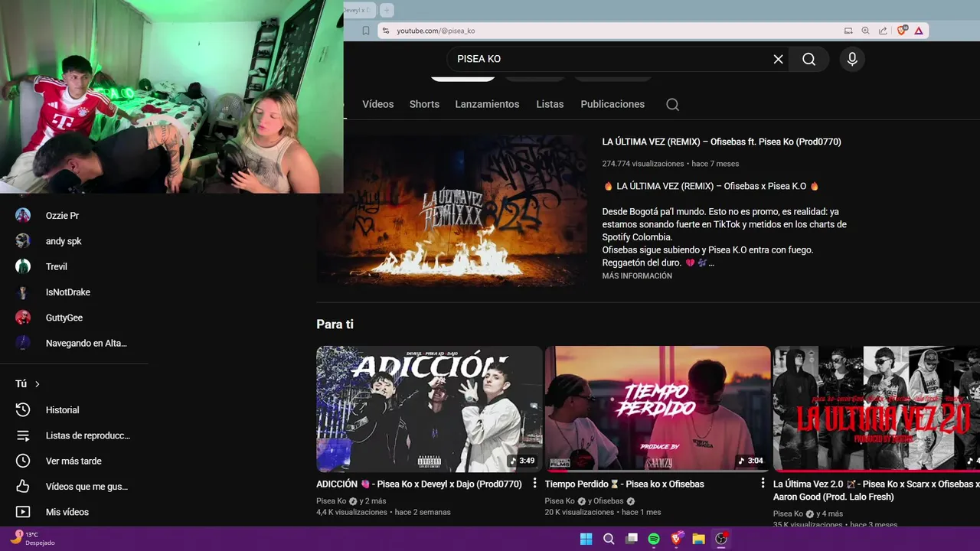Click Pisea Ko channel under ADICCIÓN video
The height and width of the screenshot is (551, 980).
[x=332, y=501]
